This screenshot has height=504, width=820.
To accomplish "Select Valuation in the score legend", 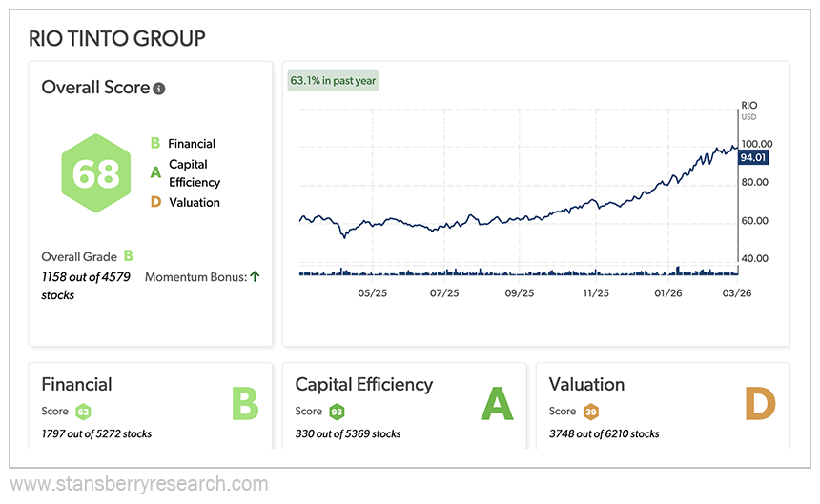I will click(194, 202).
